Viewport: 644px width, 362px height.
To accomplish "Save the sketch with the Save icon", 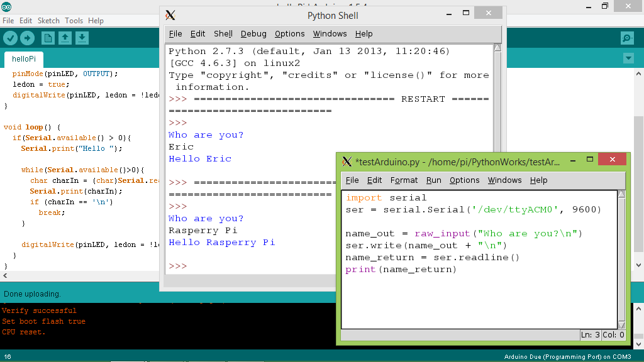I will [82, 38].
